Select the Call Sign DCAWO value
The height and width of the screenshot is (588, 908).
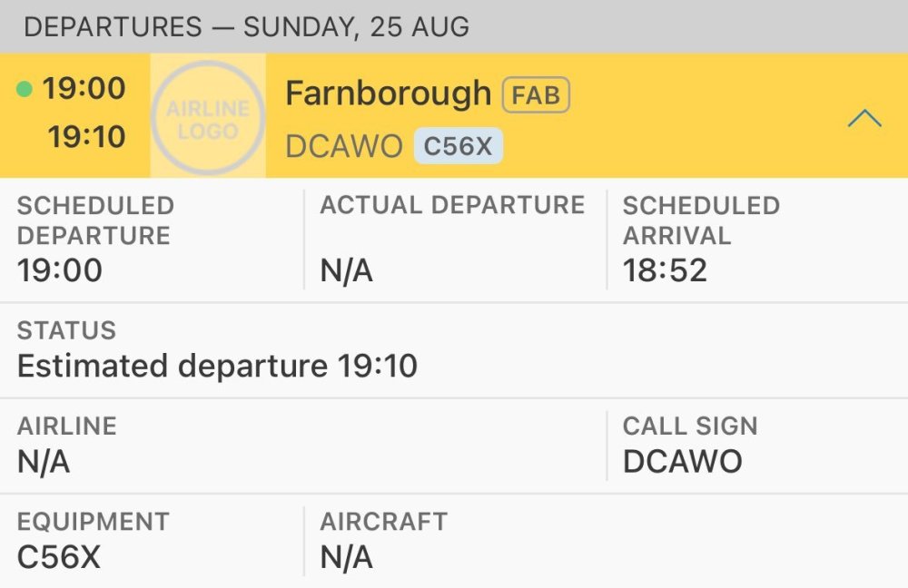click(682, 462)
